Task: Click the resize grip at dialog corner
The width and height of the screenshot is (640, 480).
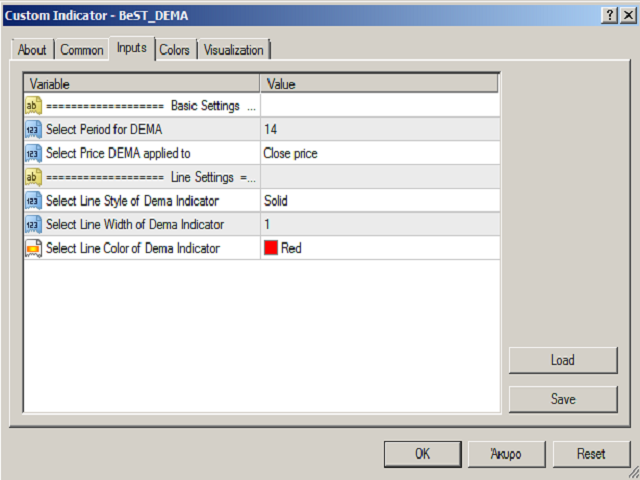Action: [634, 473]
